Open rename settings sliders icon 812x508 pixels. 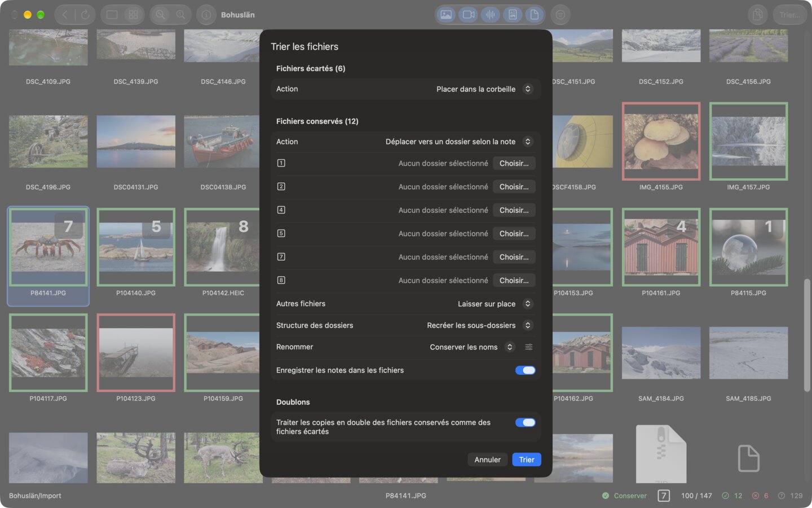529,347
